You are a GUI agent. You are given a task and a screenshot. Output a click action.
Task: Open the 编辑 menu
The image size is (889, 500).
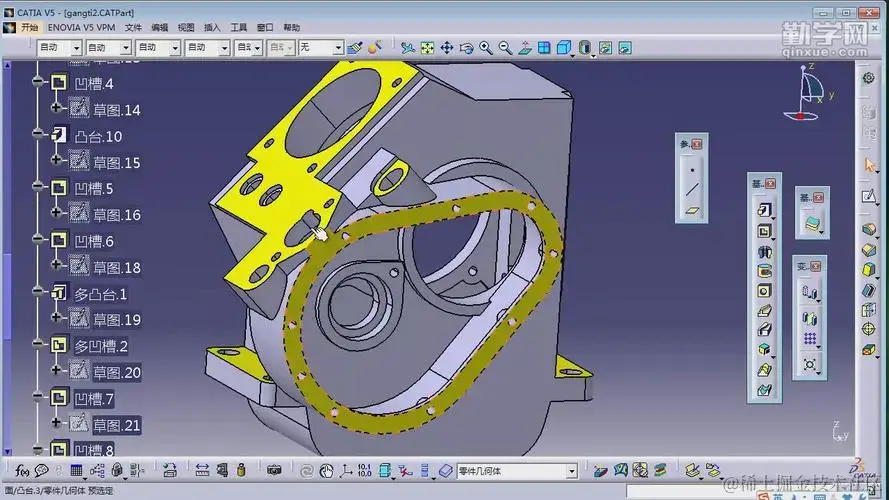159,27
